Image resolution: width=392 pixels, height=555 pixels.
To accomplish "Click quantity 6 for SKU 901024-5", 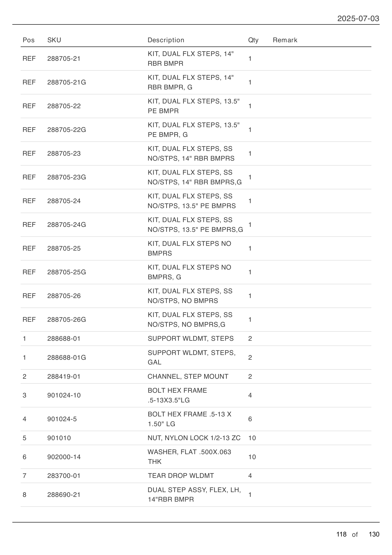I will 250,419.
